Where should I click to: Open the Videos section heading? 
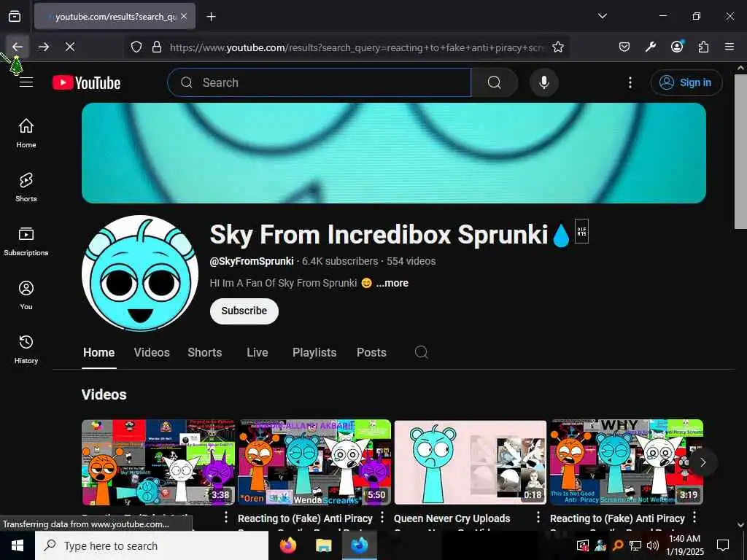point(104,394)
